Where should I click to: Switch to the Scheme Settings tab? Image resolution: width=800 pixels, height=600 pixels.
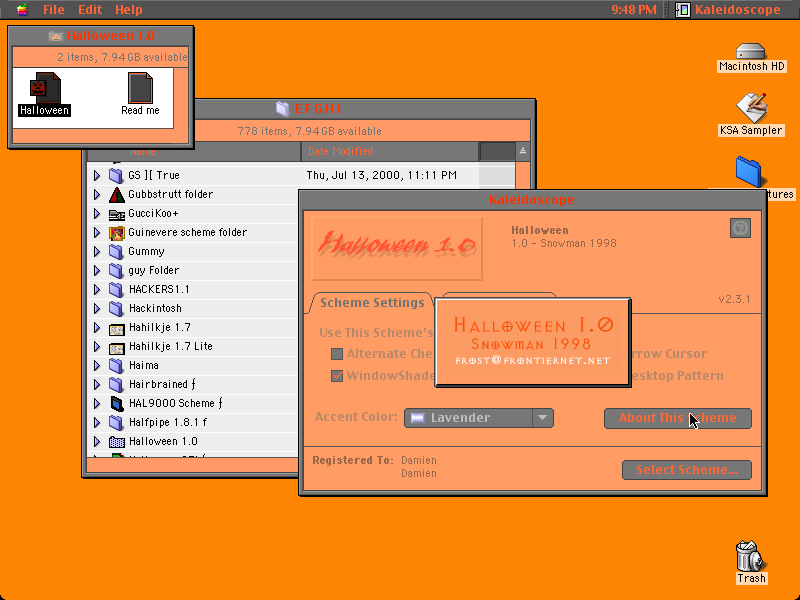click(x=372, y=303)
